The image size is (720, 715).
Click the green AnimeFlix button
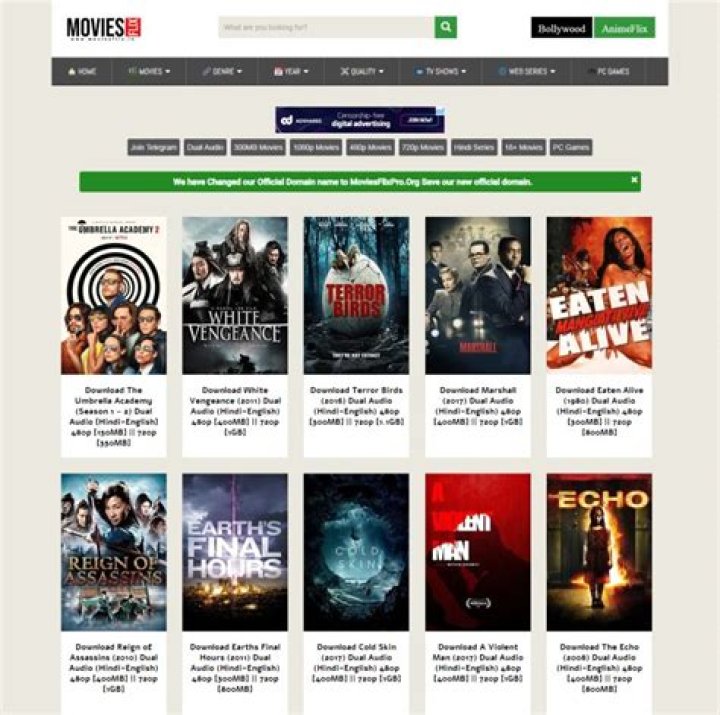click(624, 28)
